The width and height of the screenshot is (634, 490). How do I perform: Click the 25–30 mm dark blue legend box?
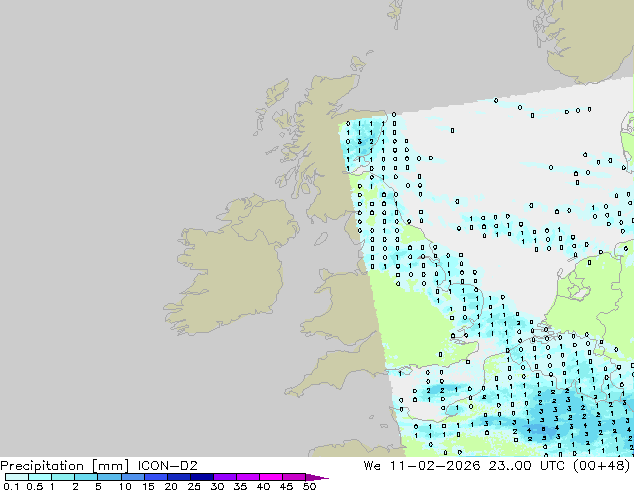[x=201, y=477]
